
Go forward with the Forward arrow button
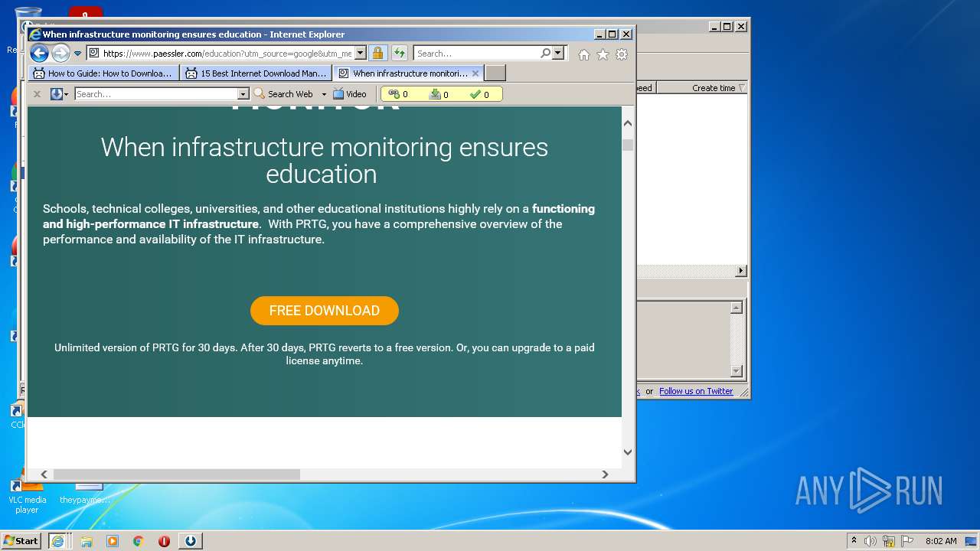coord(60,54)
